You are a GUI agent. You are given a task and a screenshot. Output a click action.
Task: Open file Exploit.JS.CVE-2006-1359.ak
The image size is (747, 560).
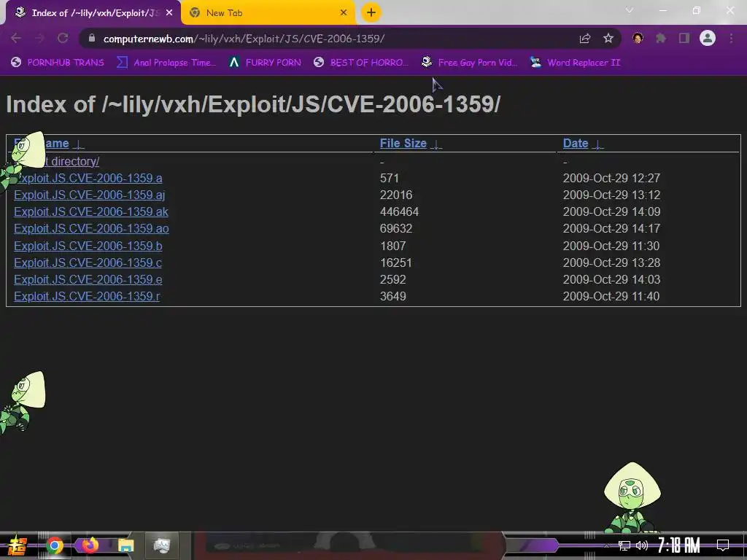tap(91, 211)
